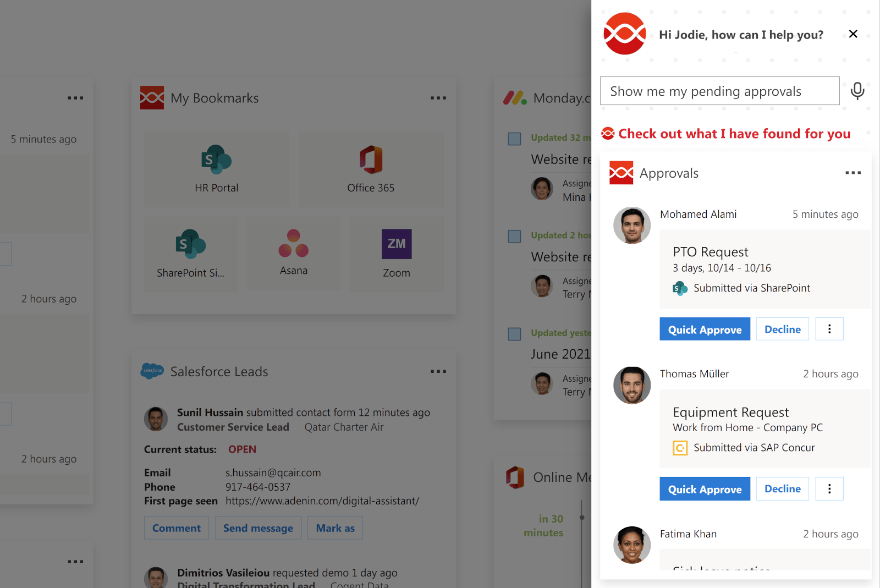880x588 pixels.
Task: Focus the 'Show me my pending approvals' field
Action: [x=719, y=91]
